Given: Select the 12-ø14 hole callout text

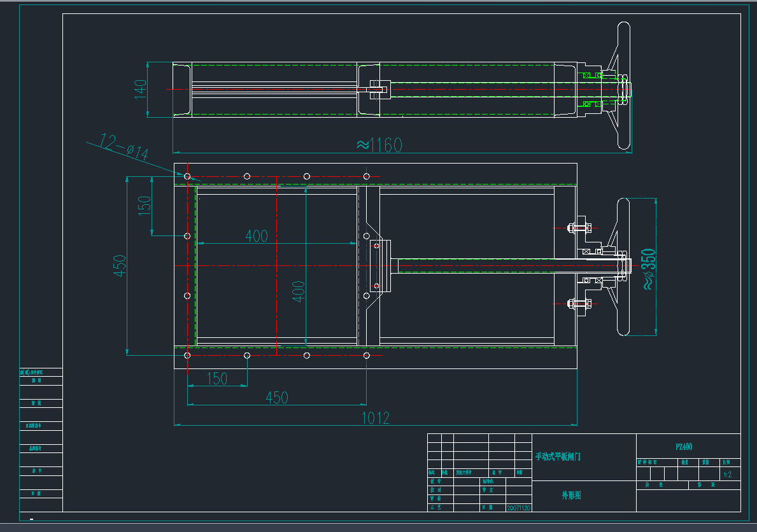Looking at the screenshot, I should [x=124, y=147].
